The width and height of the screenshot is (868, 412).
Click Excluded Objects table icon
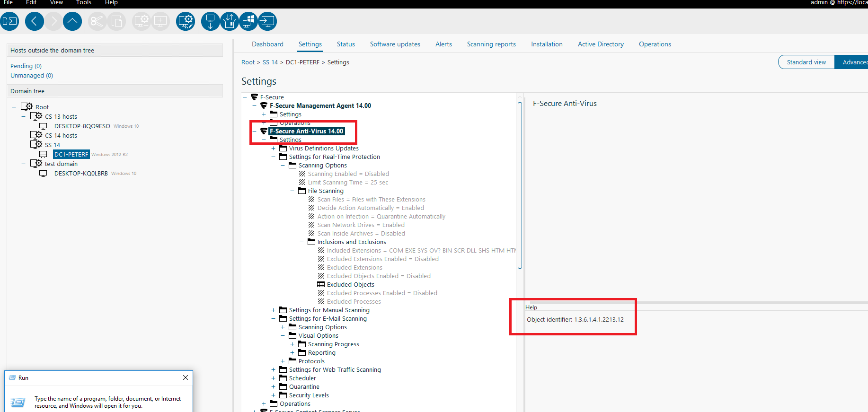[321, 284]
